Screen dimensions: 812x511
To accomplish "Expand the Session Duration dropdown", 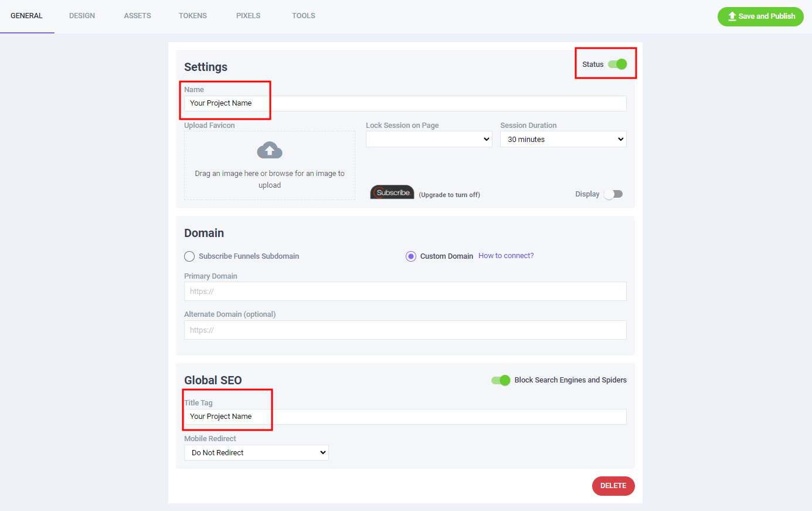I will (563, 139).
